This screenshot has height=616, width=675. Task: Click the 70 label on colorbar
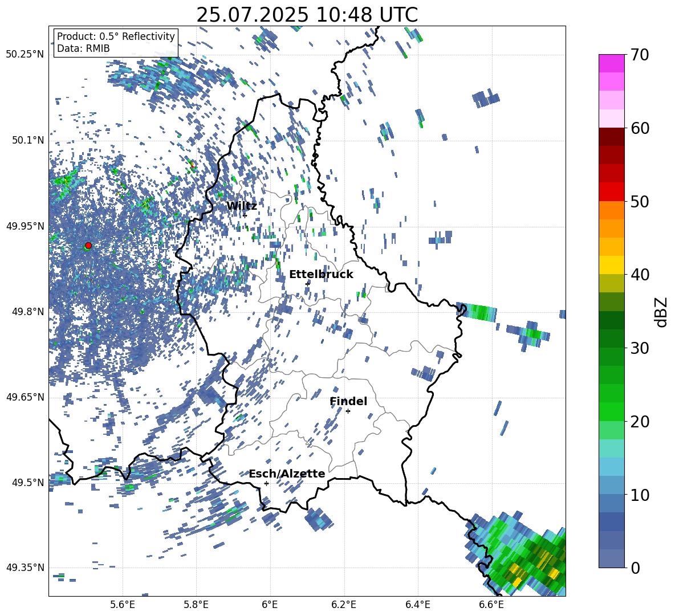pyautogui.click(x=639, y=55)
